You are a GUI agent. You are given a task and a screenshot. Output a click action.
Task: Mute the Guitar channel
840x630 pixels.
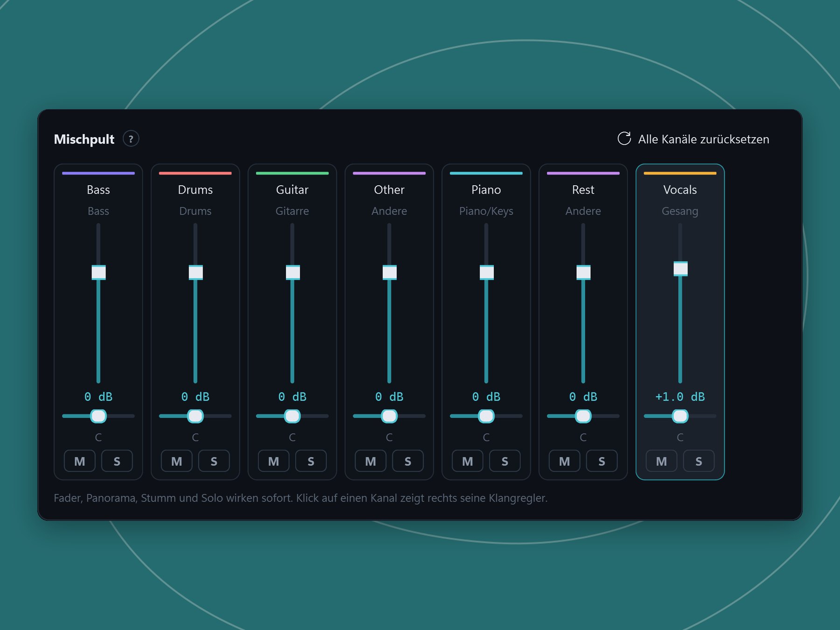click(273, 461)
